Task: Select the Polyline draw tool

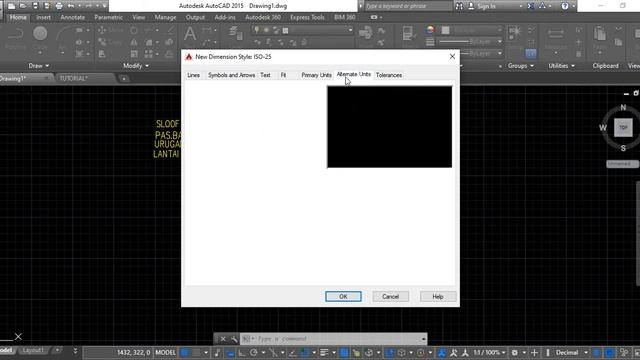Action: pos(16,38)
